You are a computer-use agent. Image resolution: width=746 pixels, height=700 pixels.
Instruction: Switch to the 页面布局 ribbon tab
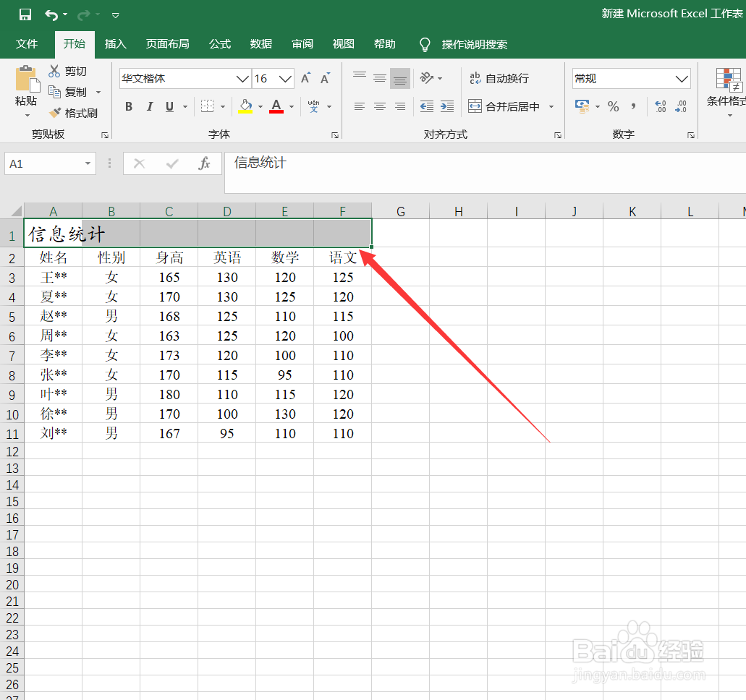[x=167, y=44]
